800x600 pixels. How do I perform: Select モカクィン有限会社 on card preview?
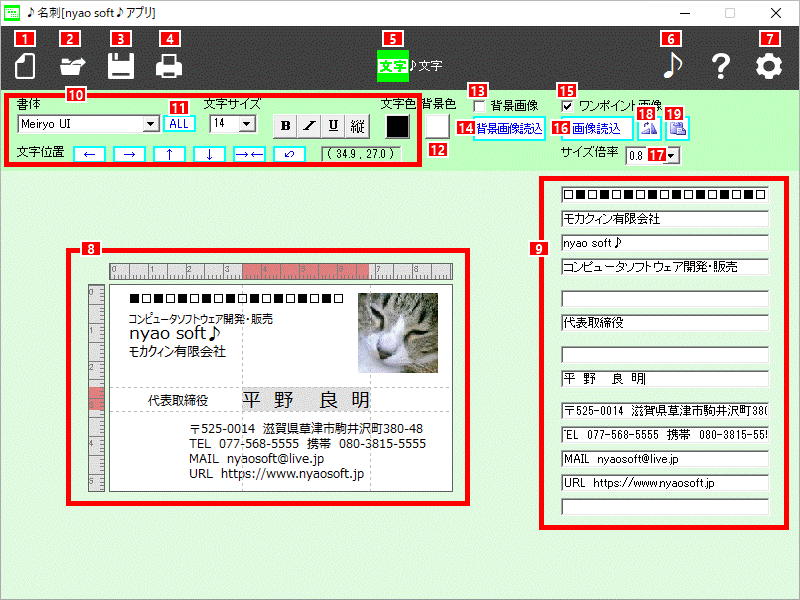click(177, 351)
